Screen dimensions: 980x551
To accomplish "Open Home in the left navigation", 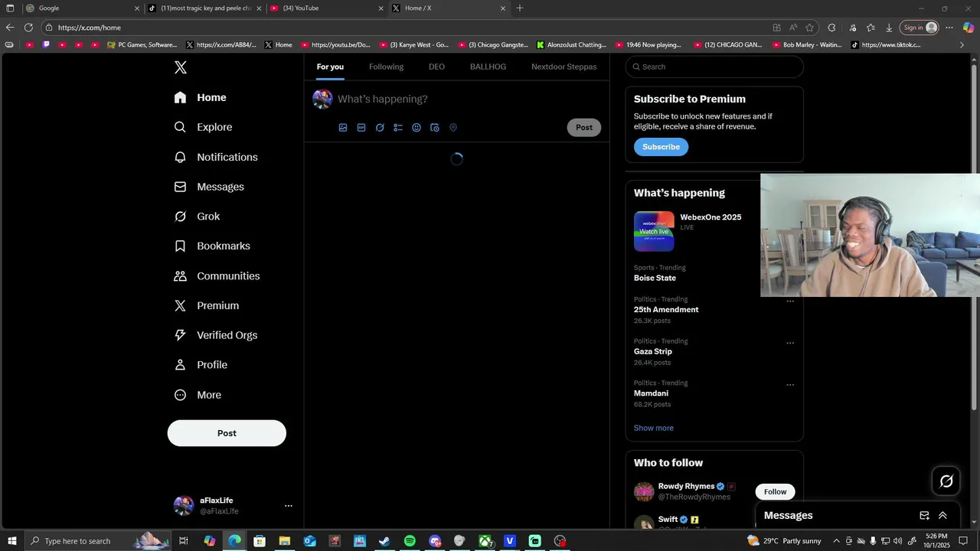I will pyautogui.click(x=200, y=97).
